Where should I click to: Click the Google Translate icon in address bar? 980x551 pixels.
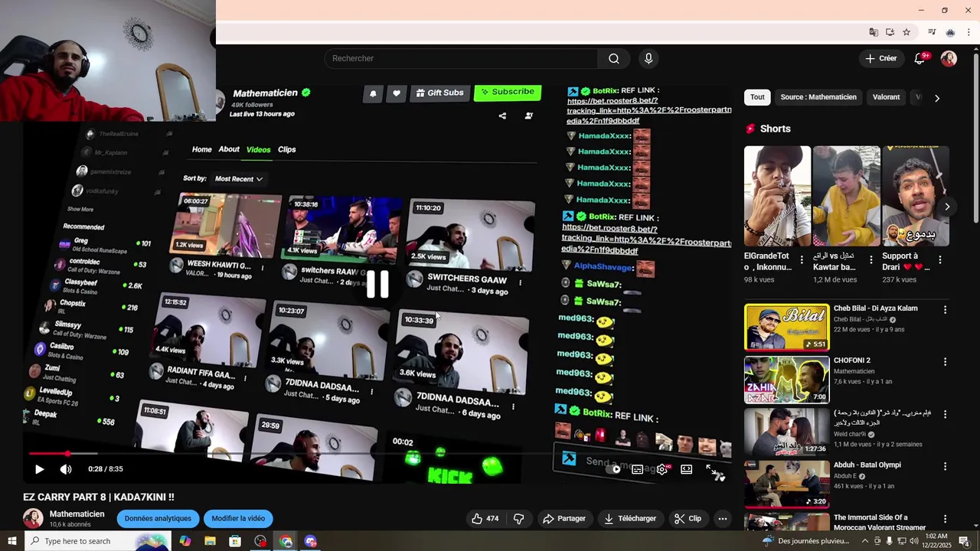[x=874, y=32]
